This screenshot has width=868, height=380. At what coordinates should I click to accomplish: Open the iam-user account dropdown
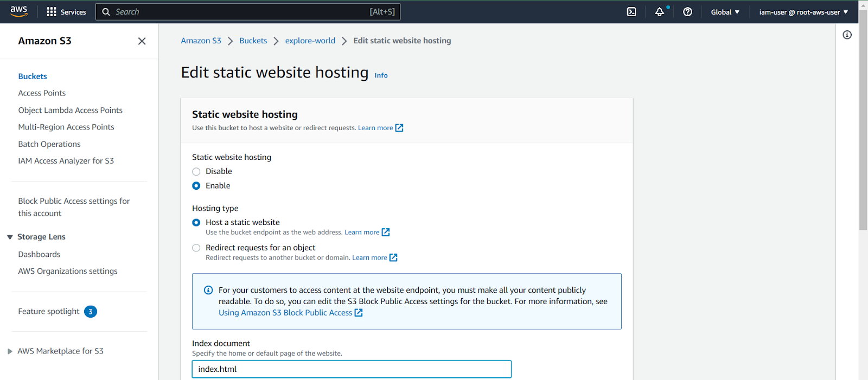click(x=803, y=12)
